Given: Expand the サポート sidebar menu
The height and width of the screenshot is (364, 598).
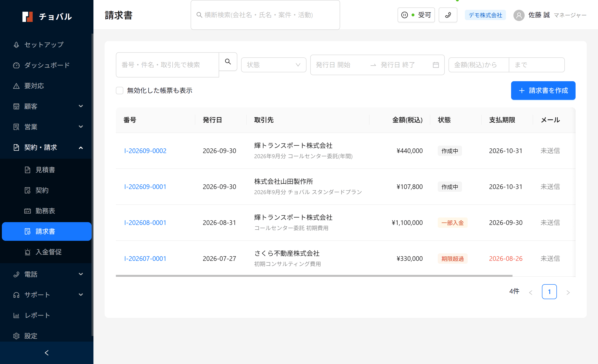Looking at the screenshot, I should coord(46,295).
